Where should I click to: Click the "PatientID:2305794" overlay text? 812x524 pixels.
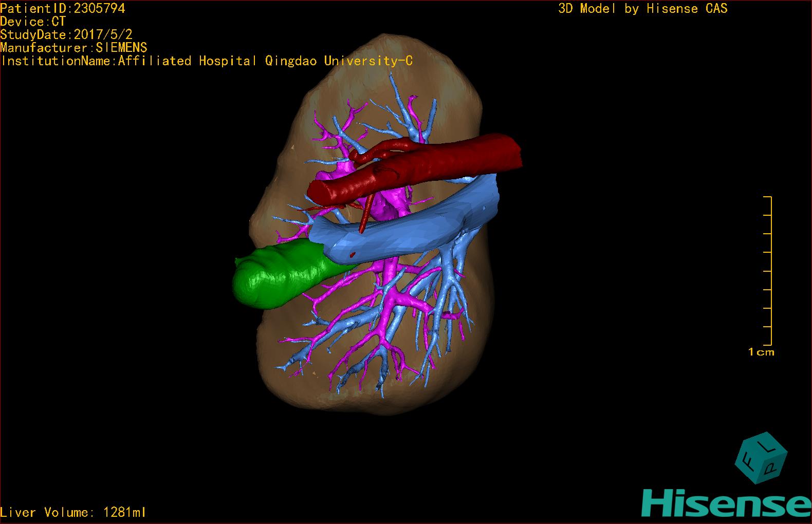coord(63,8)
